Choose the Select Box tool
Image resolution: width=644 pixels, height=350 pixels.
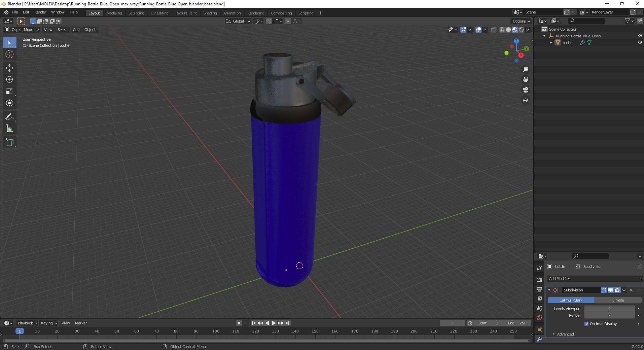tap(9, 43)
